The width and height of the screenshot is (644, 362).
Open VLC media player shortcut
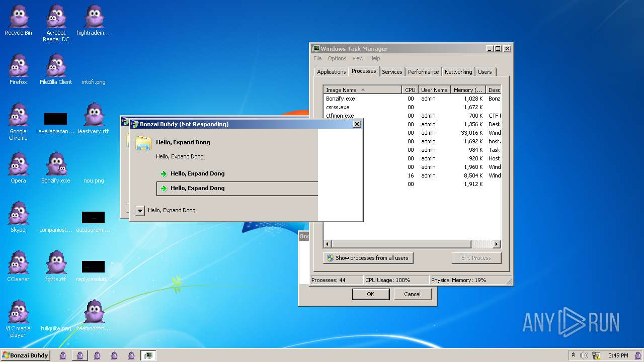point(18,319)
